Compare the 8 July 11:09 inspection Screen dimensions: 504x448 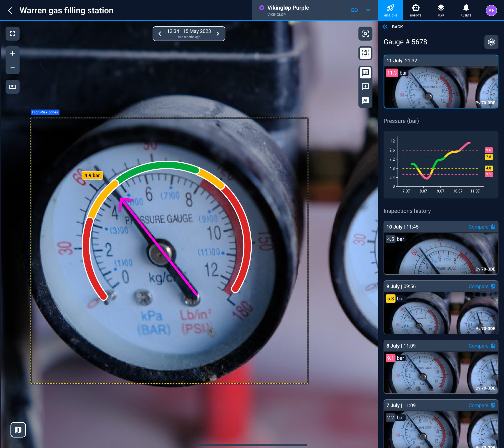[x=482, y=346]
